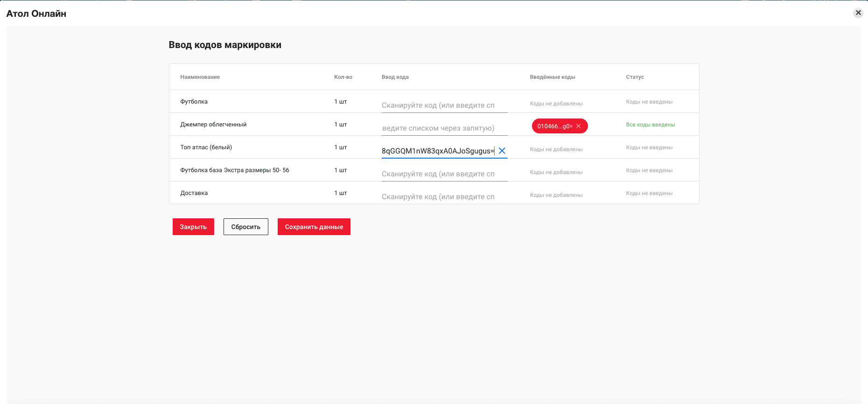Click the Кол-во column header

(x=343, y=77)
